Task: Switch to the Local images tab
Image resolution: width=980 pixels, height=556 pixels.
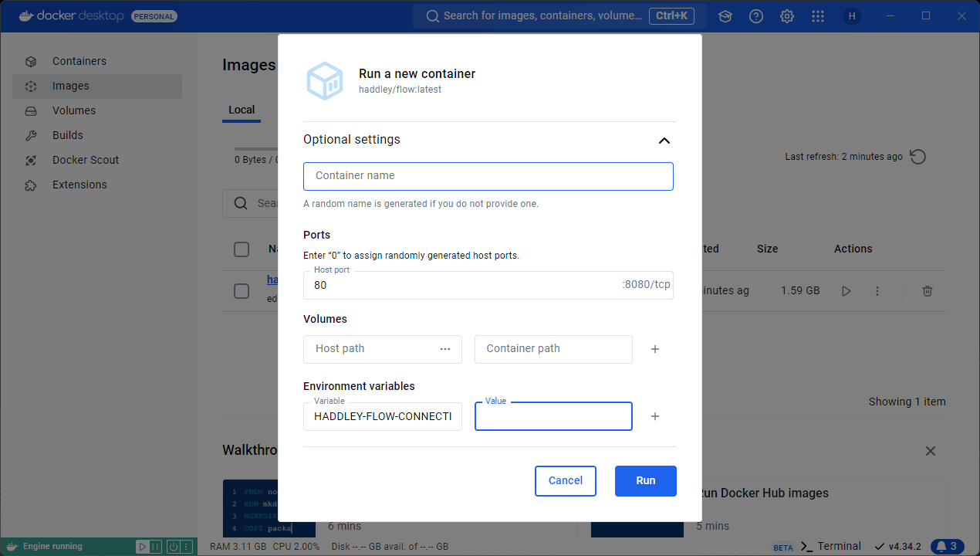Action: coord(242,110)
